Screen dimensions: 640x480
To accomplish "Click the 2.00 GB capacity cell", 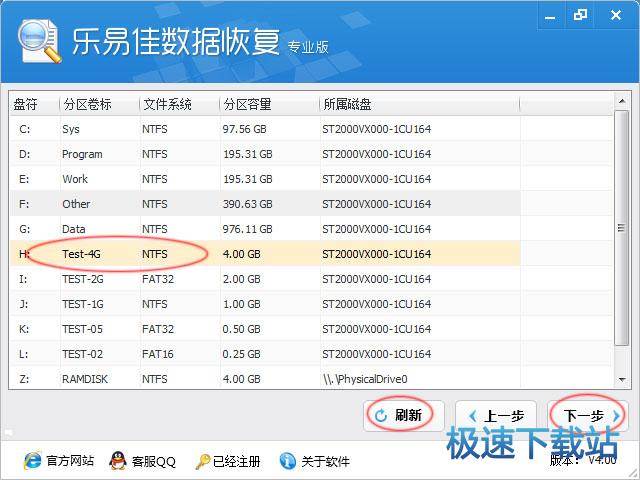I will [241, 279].
